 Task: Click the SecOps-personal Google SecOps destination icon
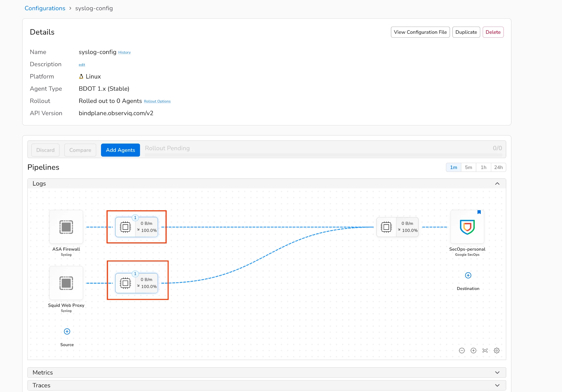(x=467, y=227)
